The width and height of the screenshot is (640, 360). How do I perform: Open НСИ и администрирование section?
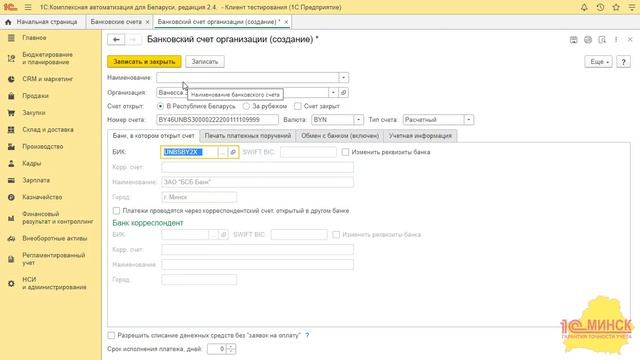pos(54,283)
